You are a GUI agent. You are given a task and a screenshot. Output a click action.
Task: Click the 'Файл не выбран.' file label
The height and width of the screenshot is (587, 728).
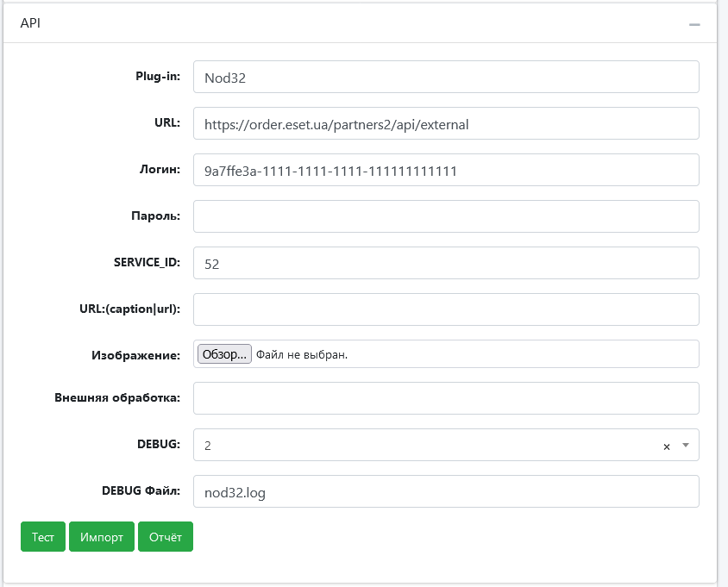click(302, 354)
